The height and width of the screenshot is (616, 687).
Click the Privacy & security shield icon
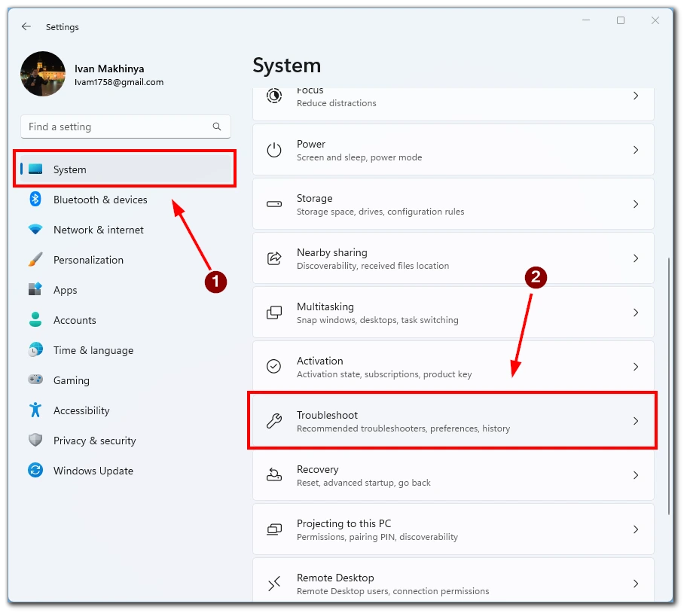coord(35,440)
